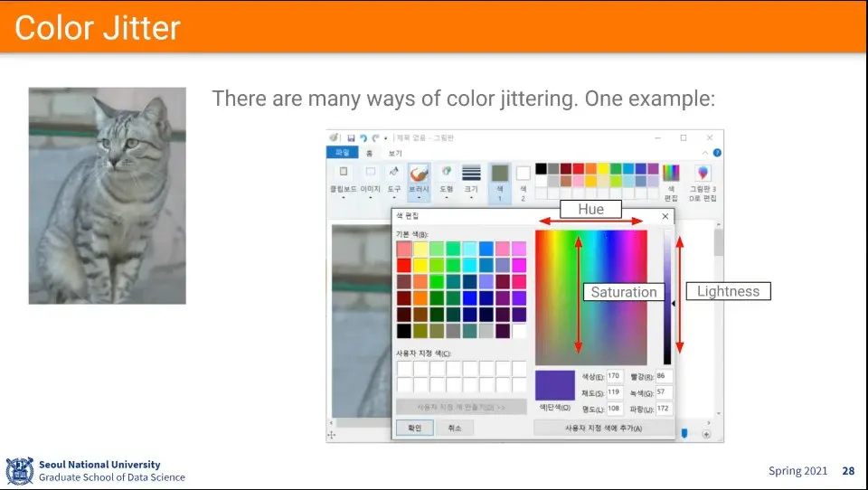This screenshot has height=490, width=868.
Task: Pick the lime swatch in ribbon palette second row
Action: coord(616,181)
